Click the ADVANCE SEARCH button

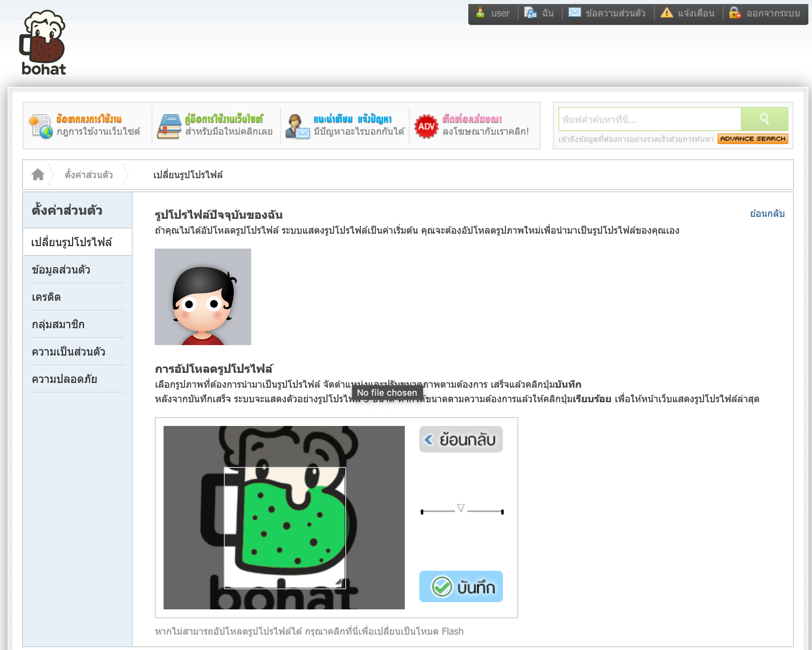pos(753,139)
